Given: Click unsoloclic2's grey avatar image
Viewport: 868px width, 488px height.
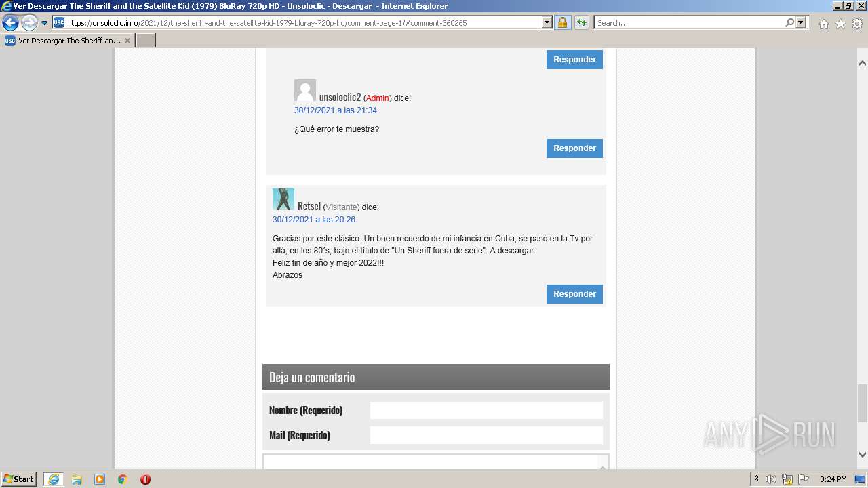Looking at the screenshot, I should (x=305, y=90).
